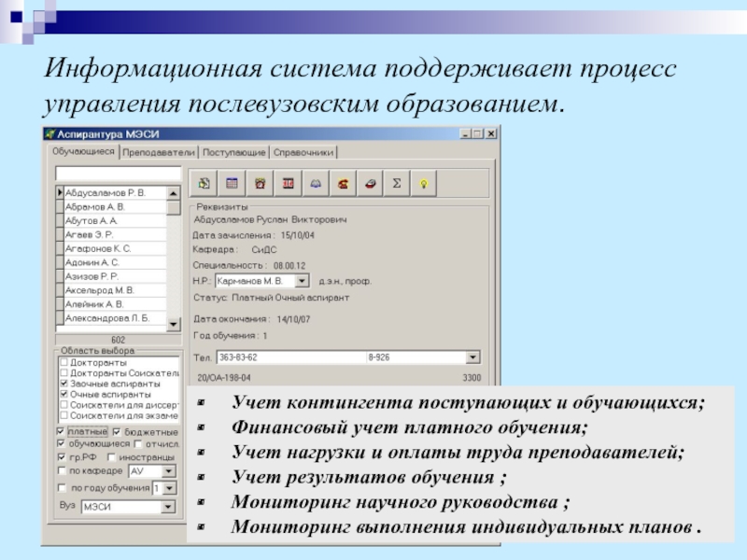Click the 8-926 phone field

point(416,357)
